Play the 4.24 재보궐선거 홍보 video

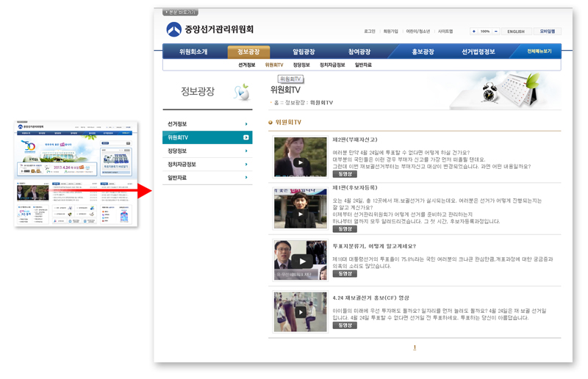click(300, 312)
